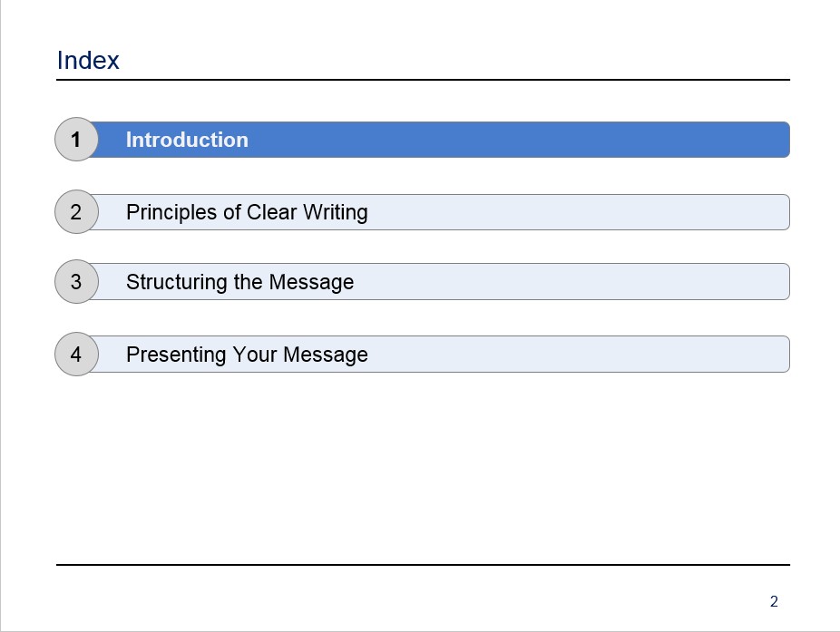Click the numbered circle labeled 3
Image resolution: width=840 pixels, height=632 pixels.
(x=76, y=282)
